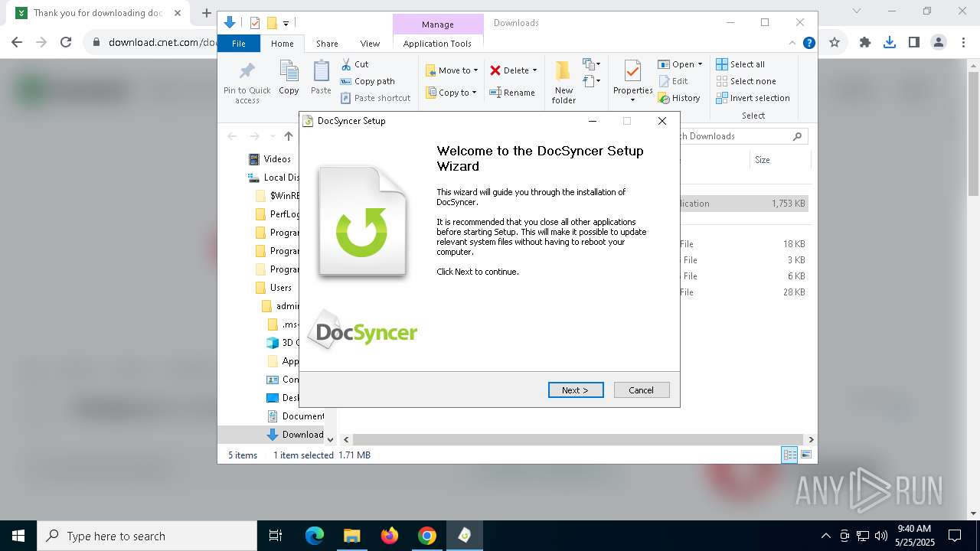Open the Application Tools tab
Screen dimensions: 980x551
point(437,44)
